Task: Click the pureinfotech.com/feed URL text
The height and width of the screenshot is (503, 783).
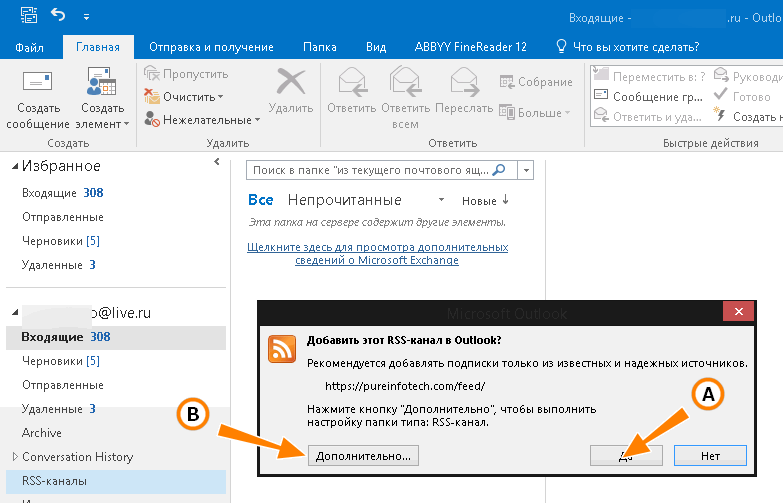Action: click(404, 386)
